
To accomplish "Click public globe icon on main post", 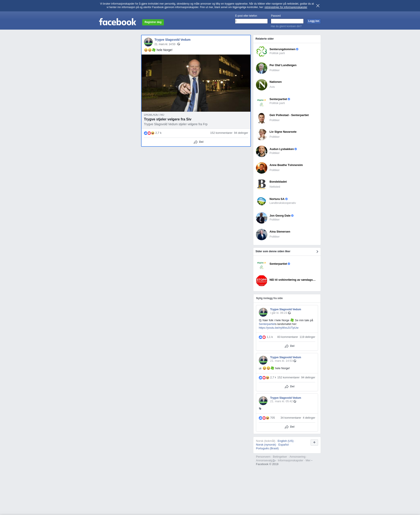I will pyautogui.click(x=179, y=44).
